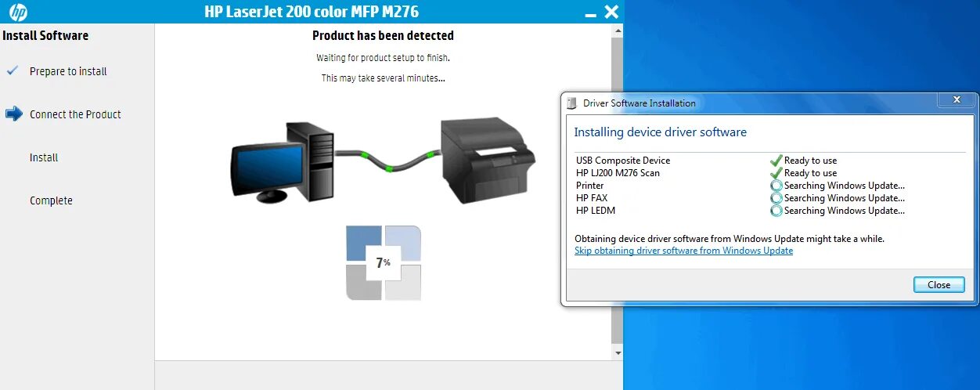
Task: Click Searching Windows Update text beside HP FAX
Action: pyautogui.click(x=845, y=198)
